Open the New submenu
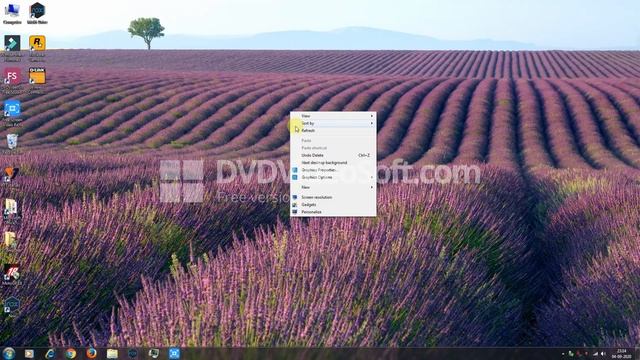Screen dimensions: 640x360 point(333,187)
